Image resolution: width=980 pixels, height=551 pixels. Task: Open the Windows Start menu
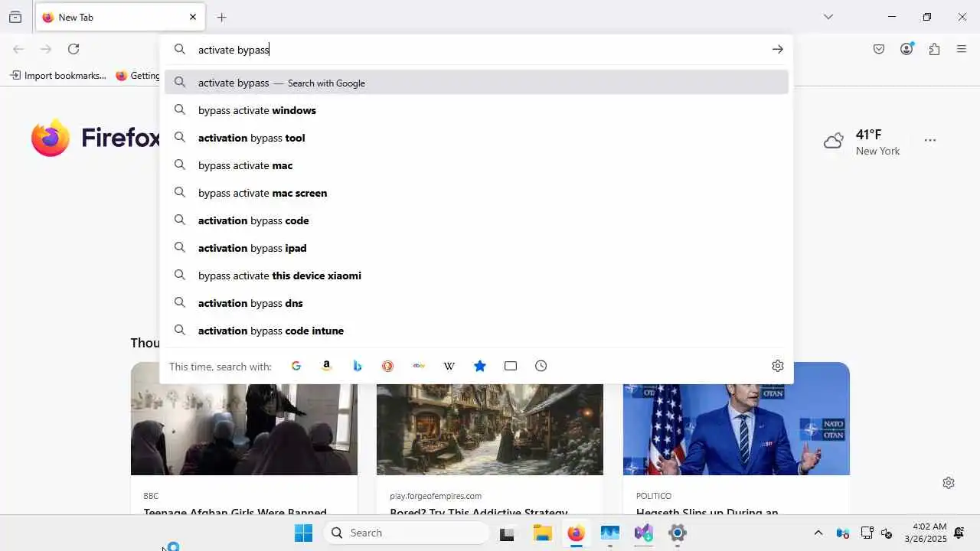304,533
